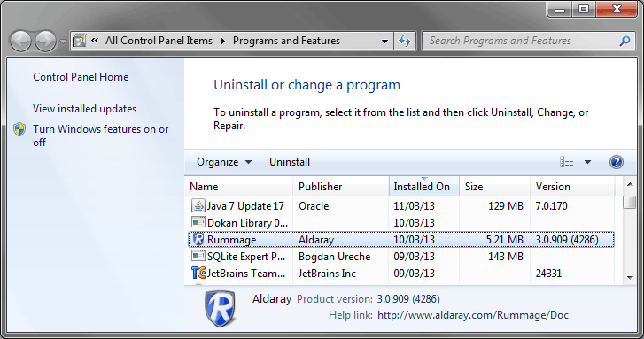Open recent pages dropdown beside Forward button
This screenshot has height=339, width=644.
63,41
